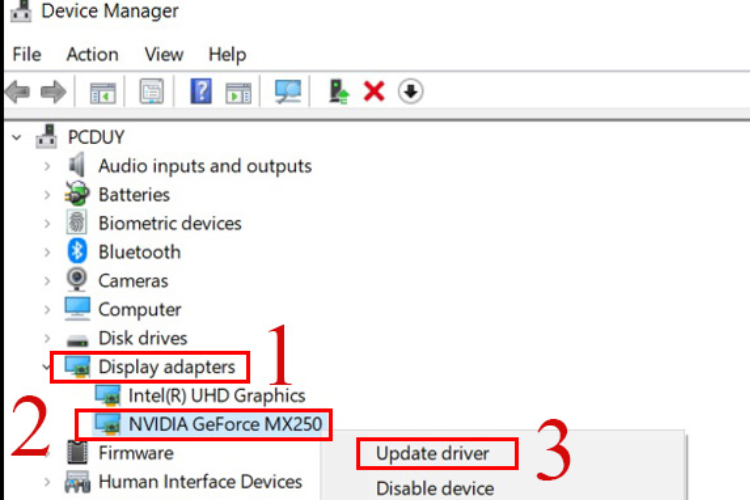Select the Biometric devices category

tap(169, 223)
